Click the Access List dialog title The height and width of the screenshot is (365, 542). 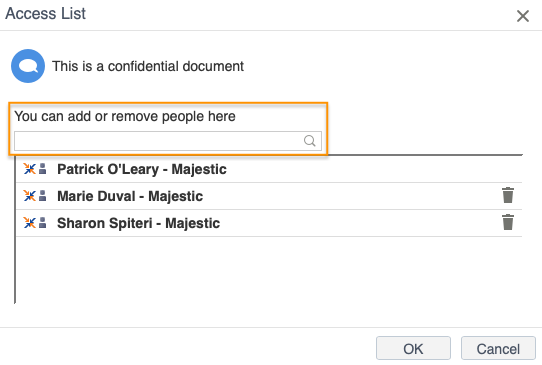tap(45, 14)
